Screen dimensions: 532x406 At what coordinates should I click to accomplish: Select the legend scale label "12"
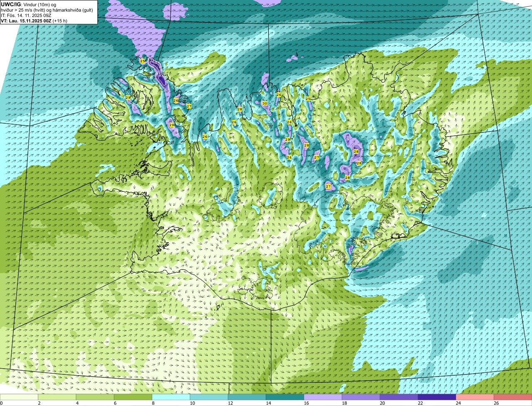pos(230,403)
